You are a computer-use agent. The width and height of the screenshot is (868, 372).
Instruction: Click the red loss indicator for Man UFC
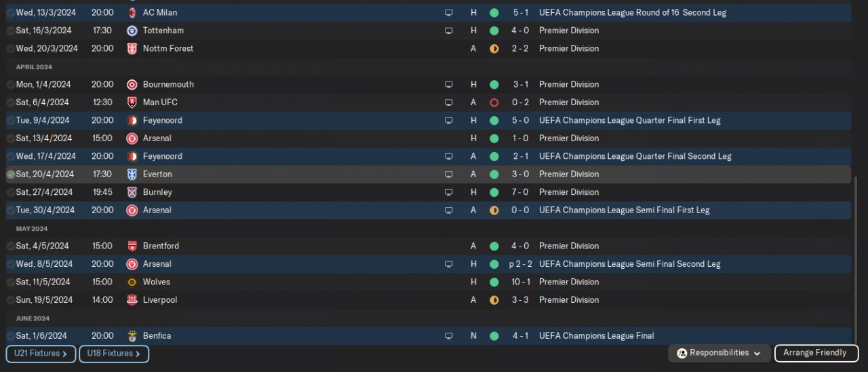[x=494, y=103]
